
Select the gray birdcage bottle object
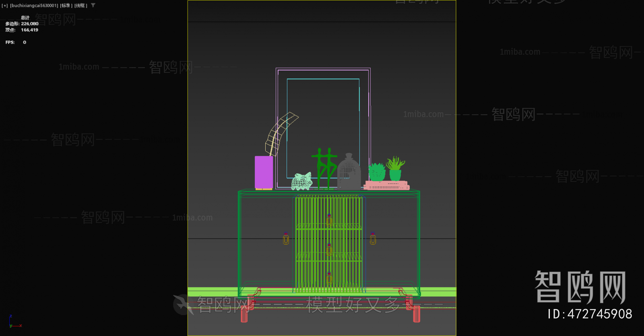(x=349, y=173)
